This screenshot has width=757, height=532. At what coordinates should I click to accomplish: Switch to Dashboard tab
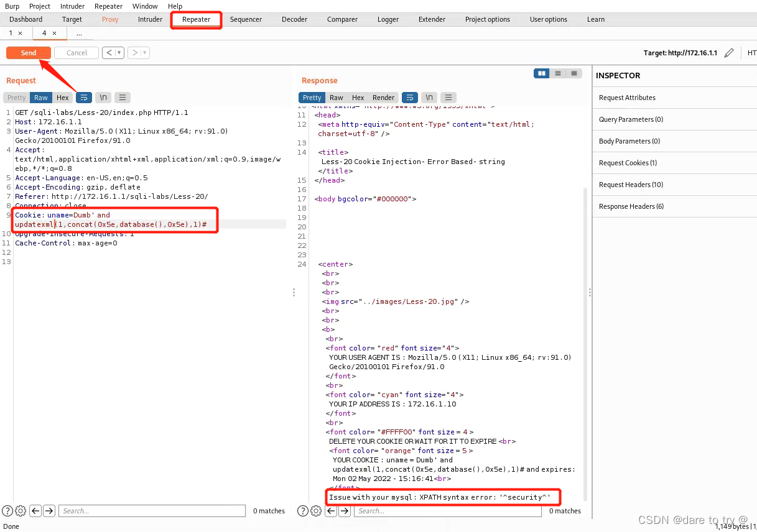click(26, 19)
